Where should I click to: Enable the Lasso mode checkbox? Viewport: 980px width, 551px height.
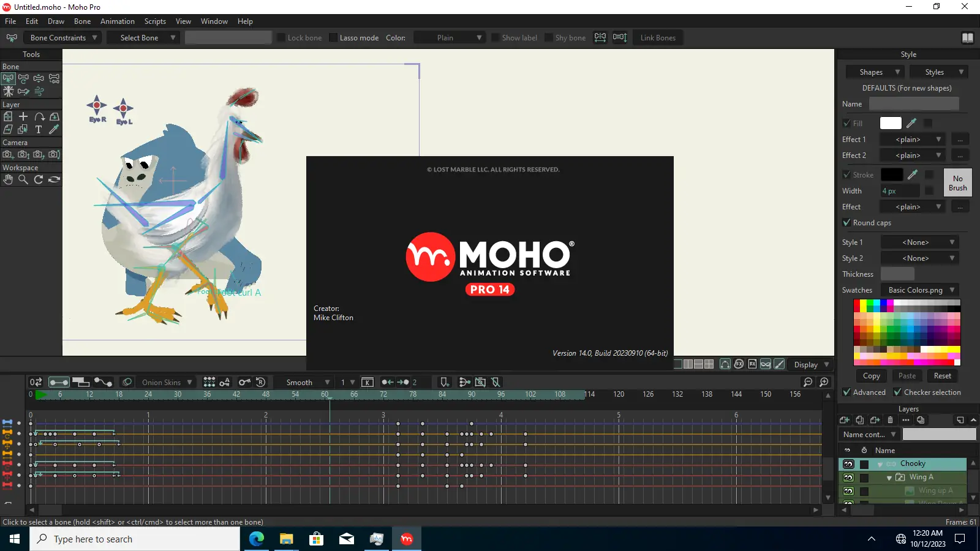pyautogui.click(x=333, y=37)
